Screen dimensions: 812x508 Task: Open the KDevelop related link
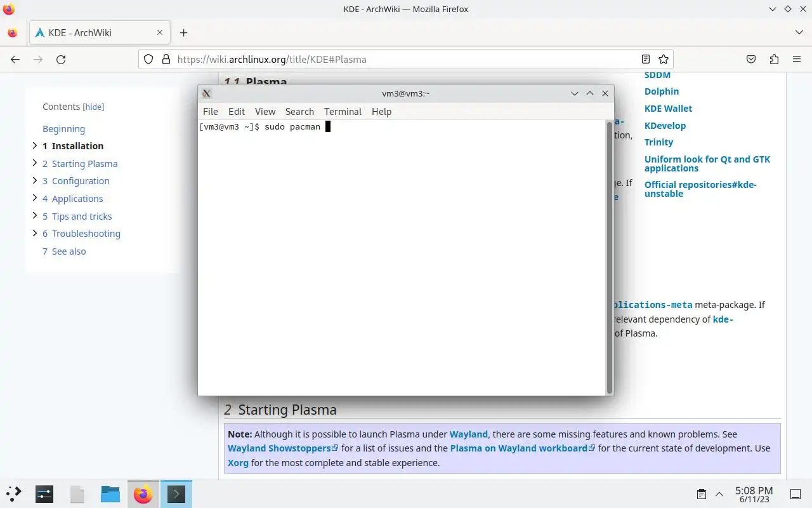665,126
